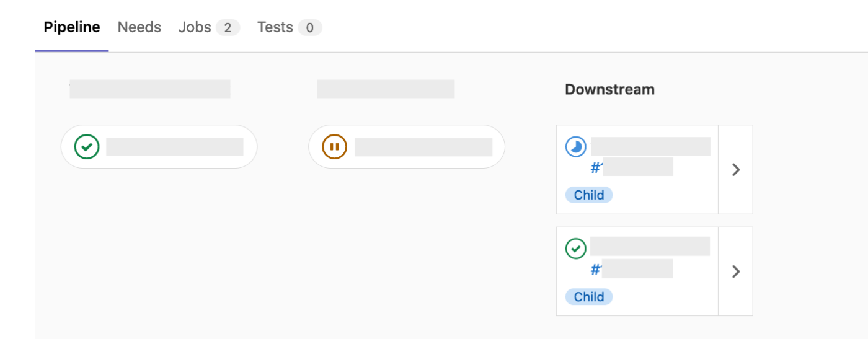Viewport: 868px width, 339px height.
Task: Expand the passed child downstream pipeline
Action: 735,271
